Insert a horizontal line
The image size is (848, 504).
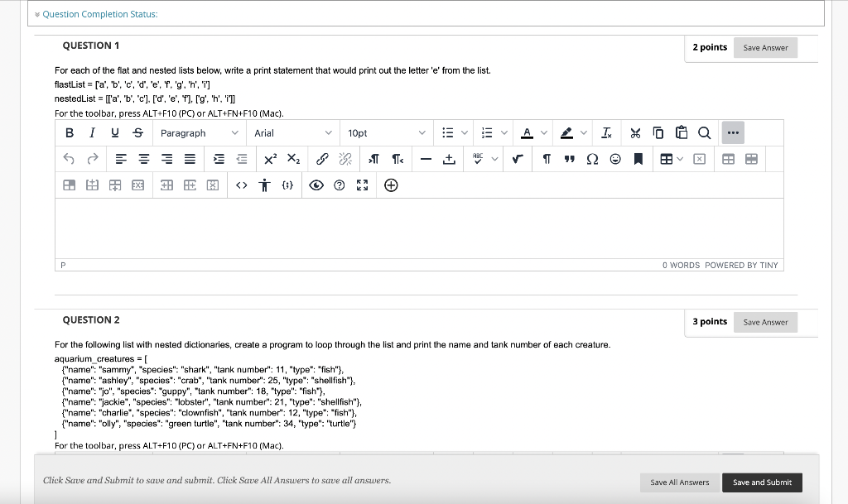click(x=426, y=159)
